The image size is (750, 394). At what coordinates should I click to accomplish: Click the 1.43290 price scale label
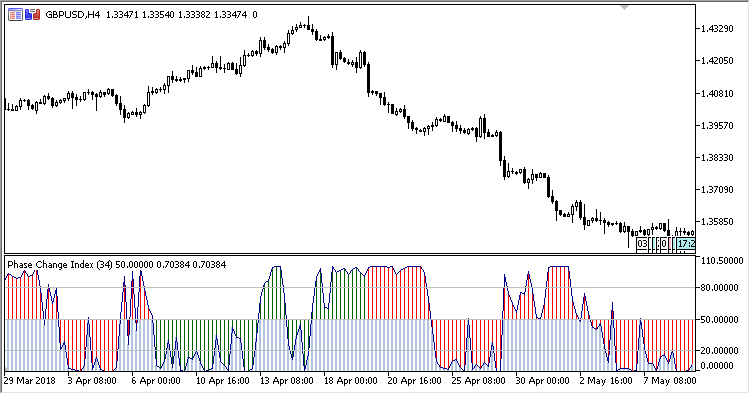[x=717, y=29]
